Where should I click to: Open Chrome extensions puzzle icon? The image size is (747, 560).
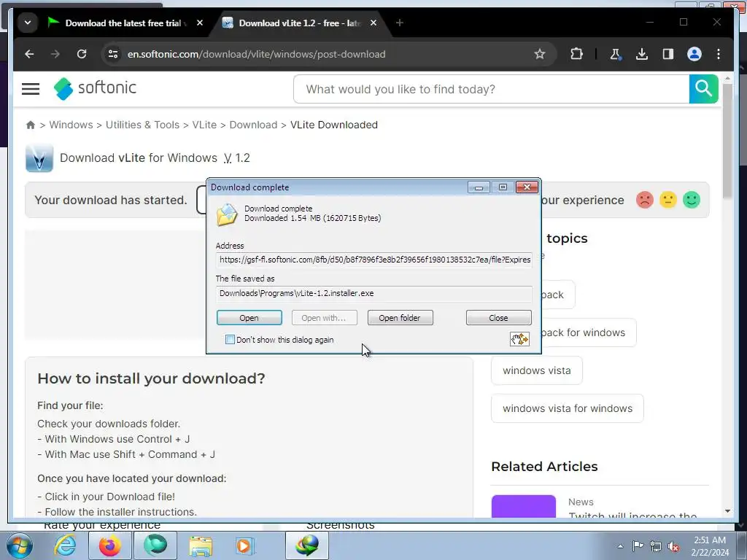pyautogui.click(x=576, y=54)
